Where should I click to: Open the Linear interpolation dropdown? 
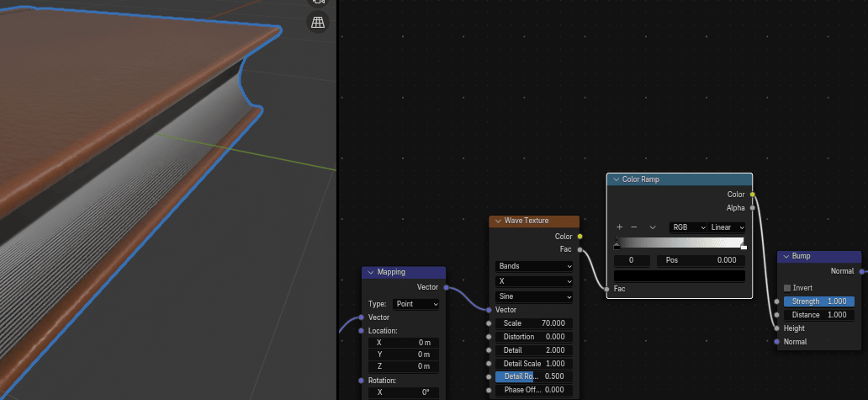click(727, 227)
